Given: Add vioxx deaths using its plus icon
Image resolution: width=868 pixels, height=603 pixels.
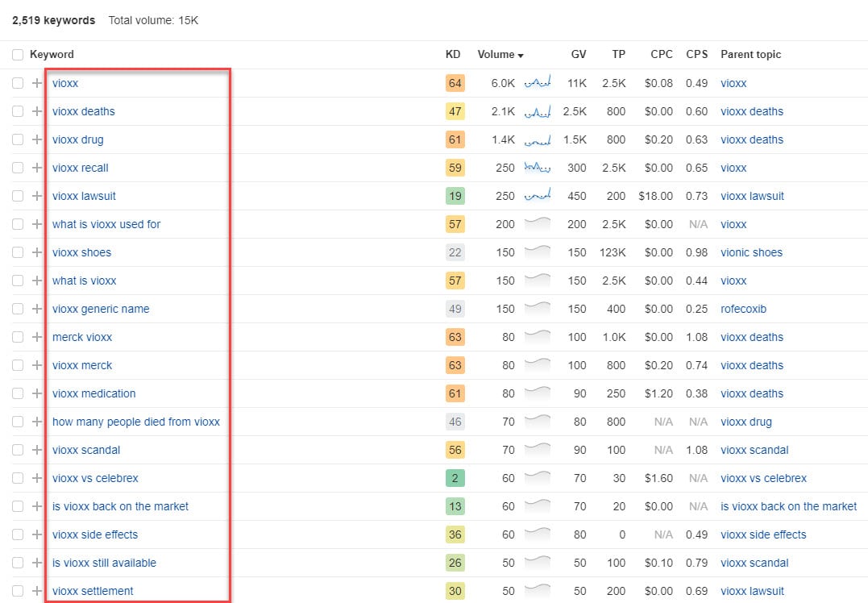Looking at the screenshot, I should tap(37, 111).
